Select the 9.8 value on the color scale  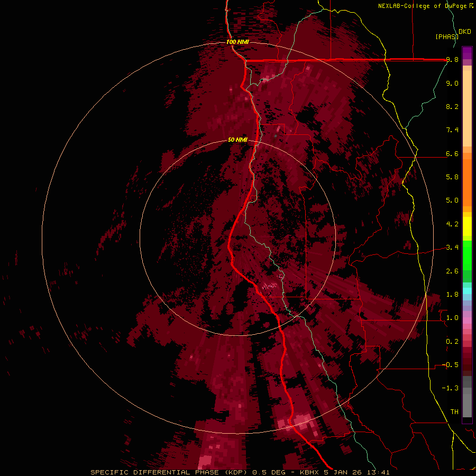click(x=452, y=60)
